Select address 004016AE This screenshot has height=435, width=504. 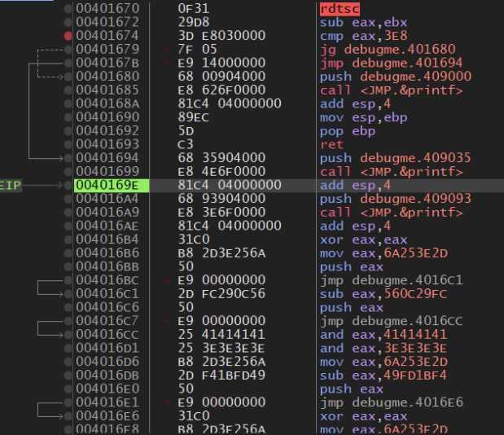(x=107, y=226)
